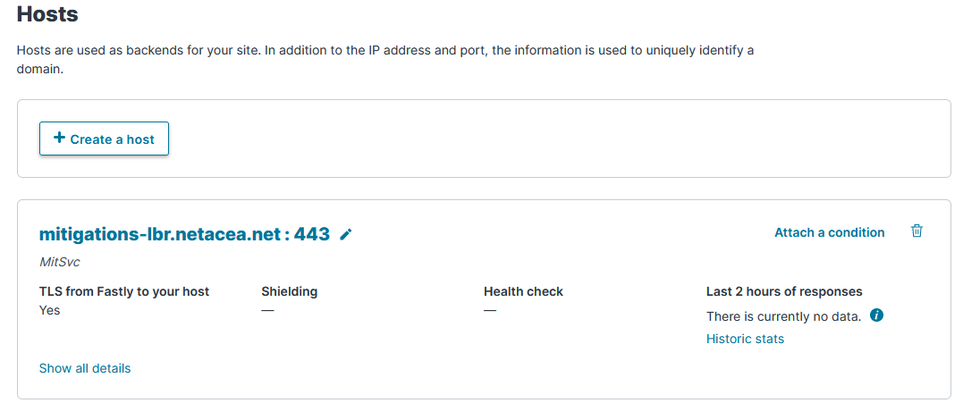Expand Show all details for the host
The width and height of the screenshot is (980, 420).
click(85, 368)
